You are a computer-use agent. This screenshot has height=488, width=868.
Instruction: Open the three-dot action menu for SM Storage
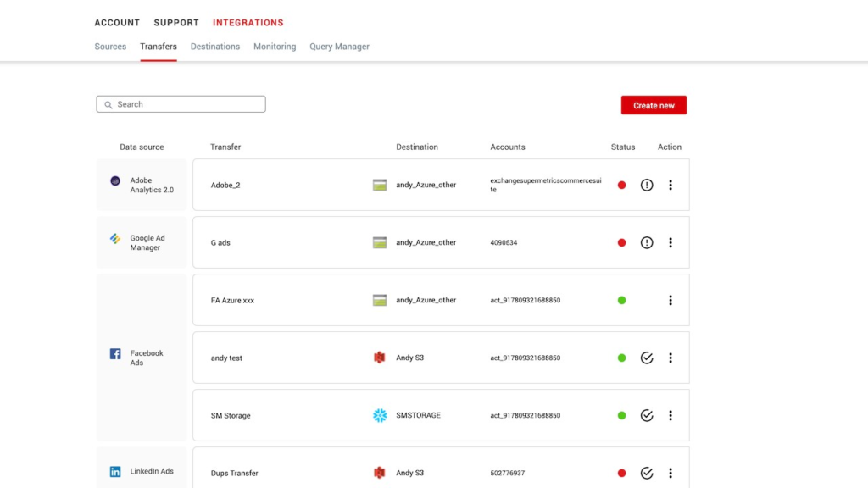(670, 415)
